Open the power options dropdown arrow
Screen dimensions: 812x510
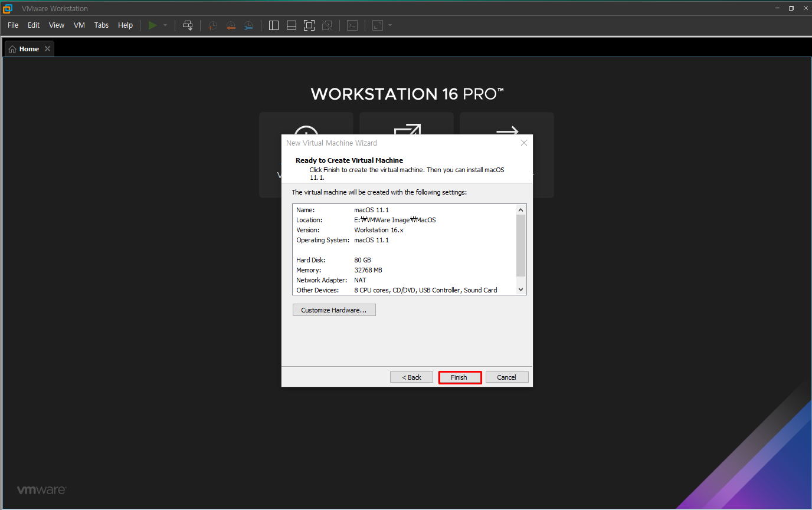pos(165,25)
